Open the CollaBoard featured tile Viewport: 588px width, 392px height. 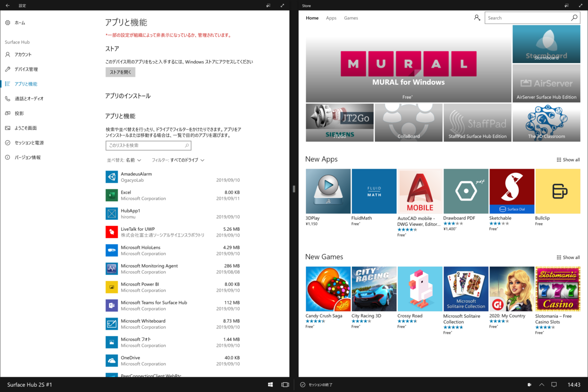pos(409,122)
